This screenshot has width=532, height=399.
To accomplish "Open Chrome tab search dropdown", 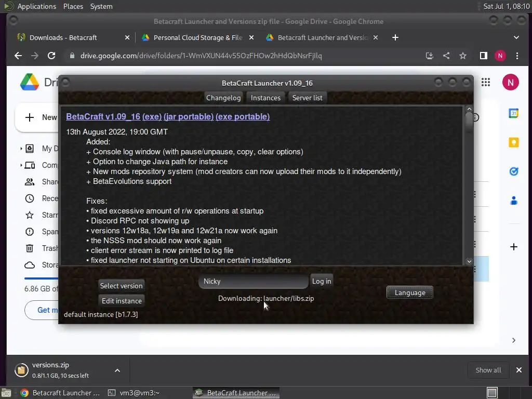I will pyautogui.click(x=516, y=37).
